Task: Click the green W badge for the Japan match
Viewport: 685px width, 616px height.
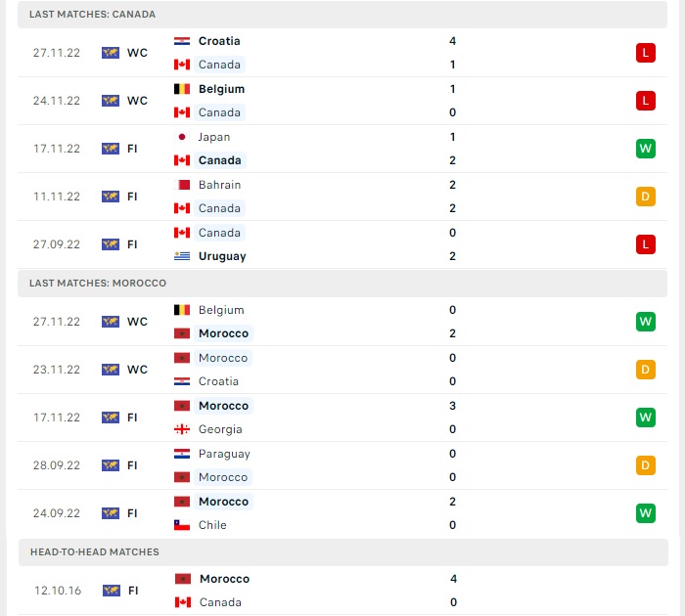Action: coord(646,149)
